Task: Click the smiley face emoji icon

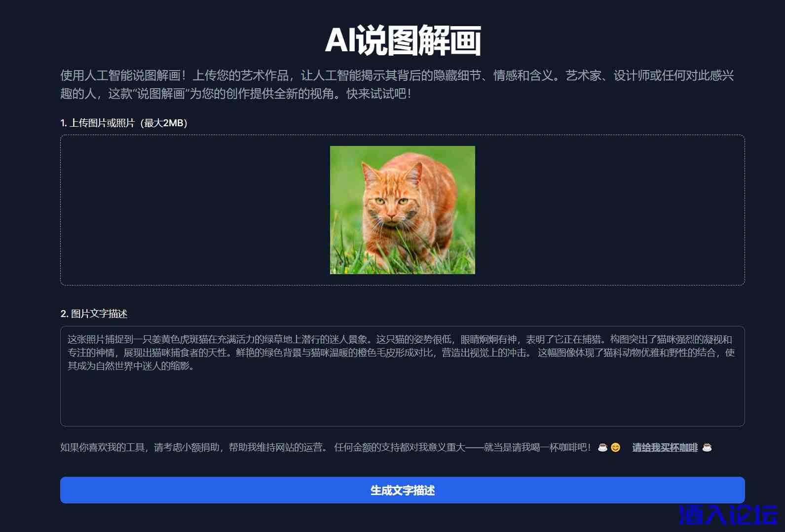Action: pyautogui.click(x=615, y=448)
